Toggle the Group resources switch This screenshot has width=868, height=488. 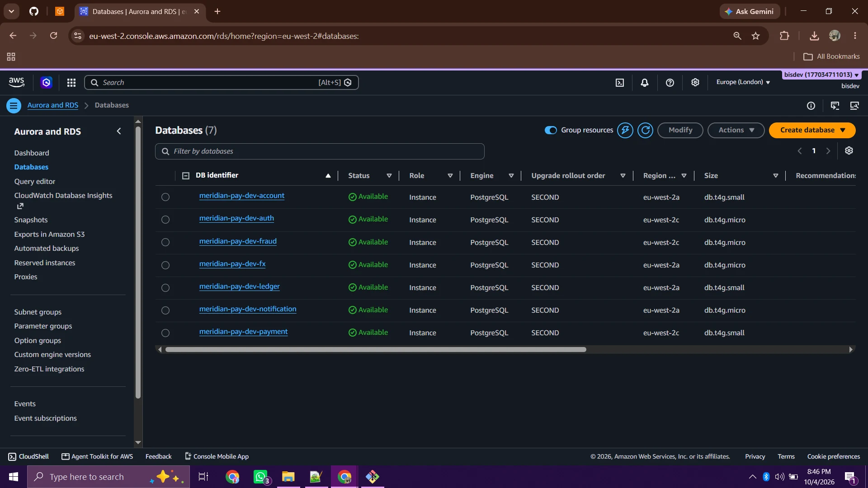pyautogui.click(x=551, y=130)
